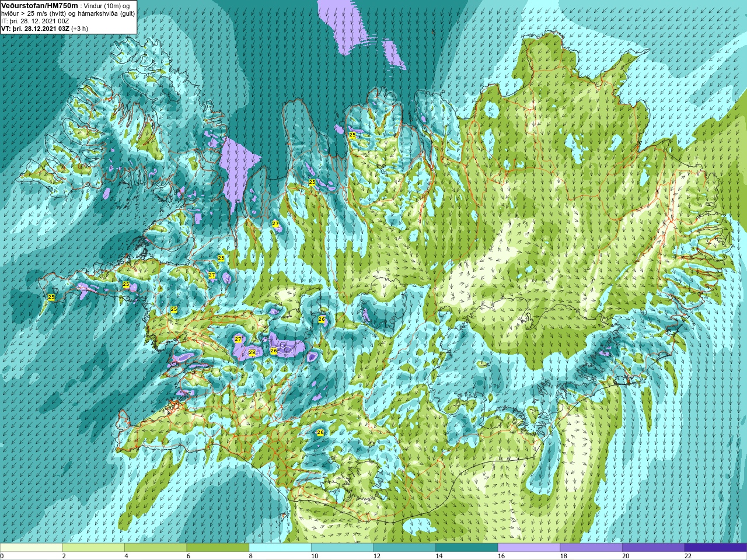747x560 pixels.
Task: Click the 8–10 m/s pale cyan legend swatch
Action: click(x=280, y=548)
